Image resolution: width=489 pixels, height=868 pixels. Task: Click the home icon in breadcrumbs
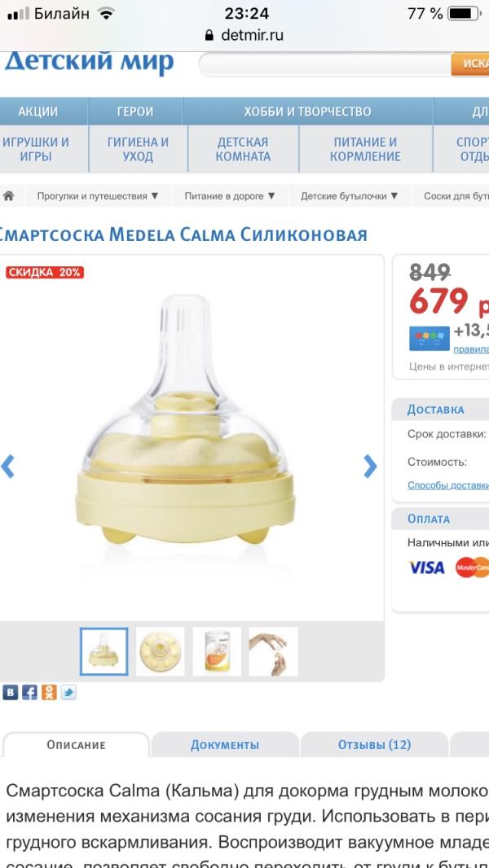coord(8,196)
